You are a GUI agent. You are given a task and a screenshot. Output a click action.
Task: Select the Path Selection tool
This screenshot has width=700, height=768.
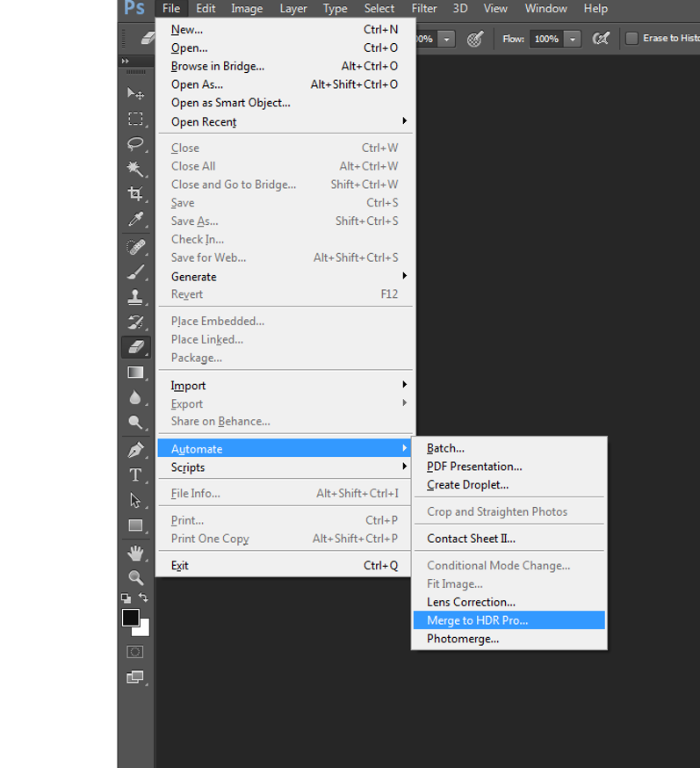tap(135, 500)
